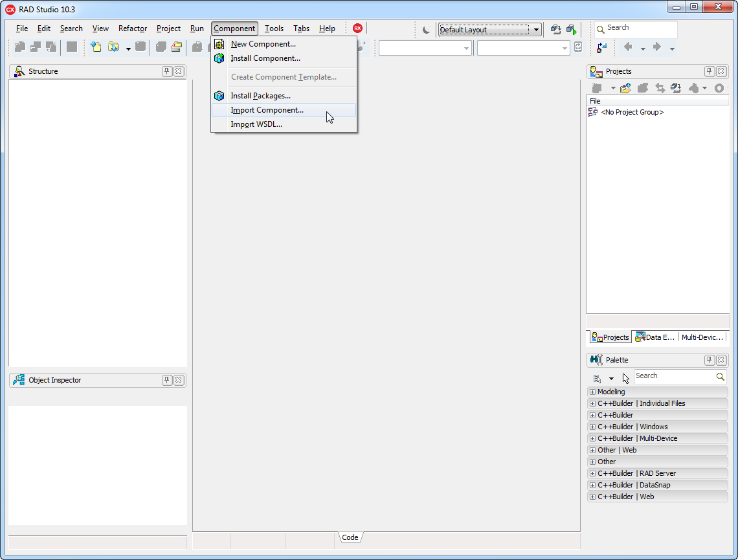The height and width of the screenshot is (560, 738).
Task: Open the dropdown arrow next to Open icon
Action: (x=128, y=48)
